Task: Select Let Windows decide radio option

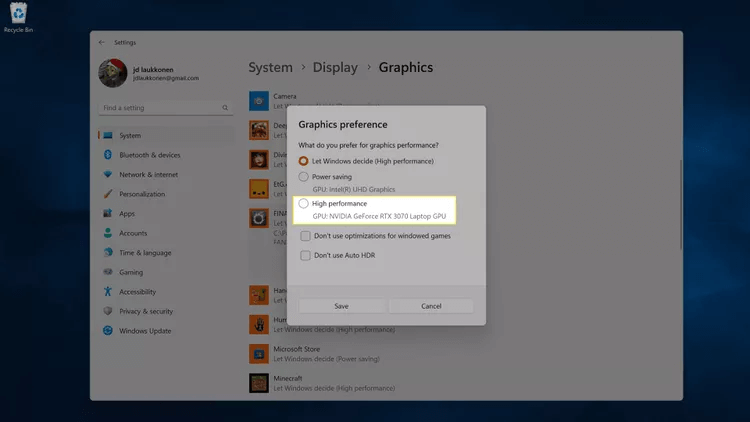Action: click(303, 161)
